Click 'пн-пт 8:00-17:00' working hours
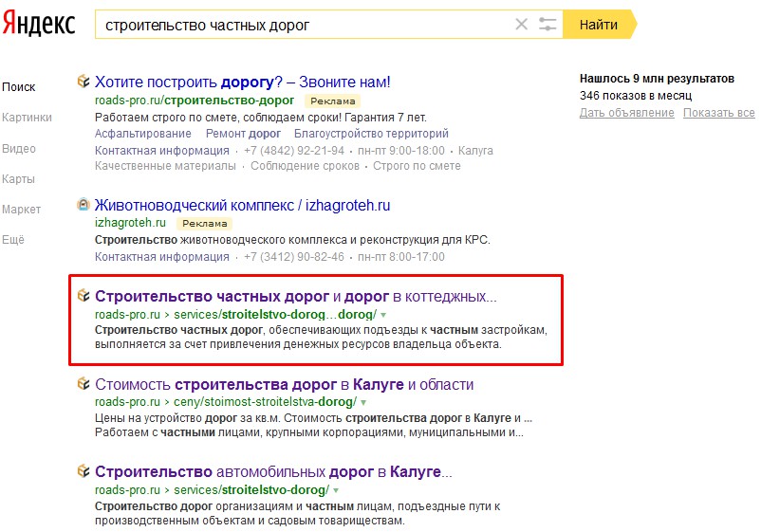Viewport: 761px width, 532px height. [x=400, y=257]
